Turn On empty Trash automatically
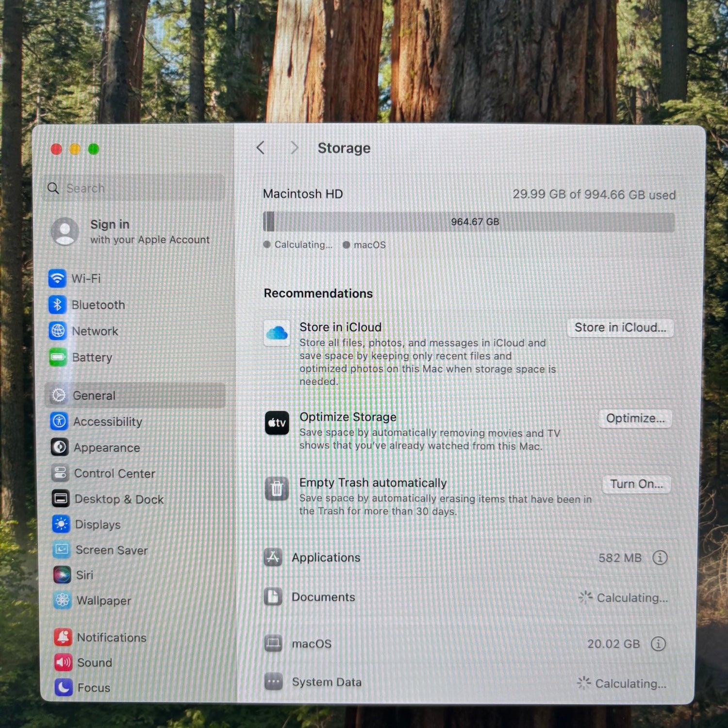728x728 pixels. point(637,484)
